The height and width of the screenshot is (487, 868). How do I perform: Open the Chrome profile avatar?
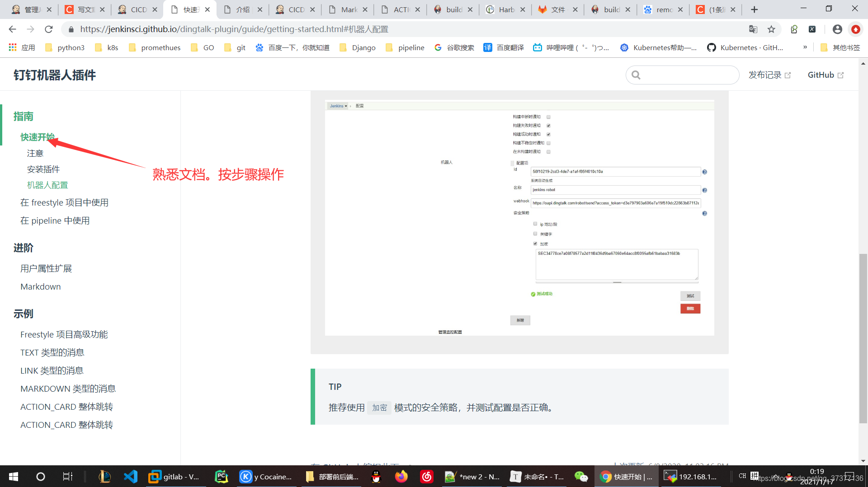point(837,29)
